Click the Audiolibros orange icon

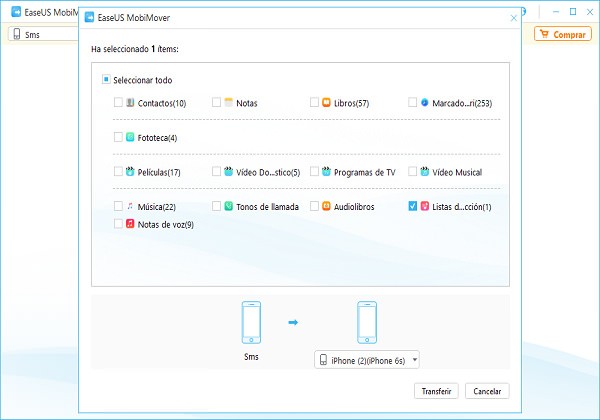click(x=326, y=206)
